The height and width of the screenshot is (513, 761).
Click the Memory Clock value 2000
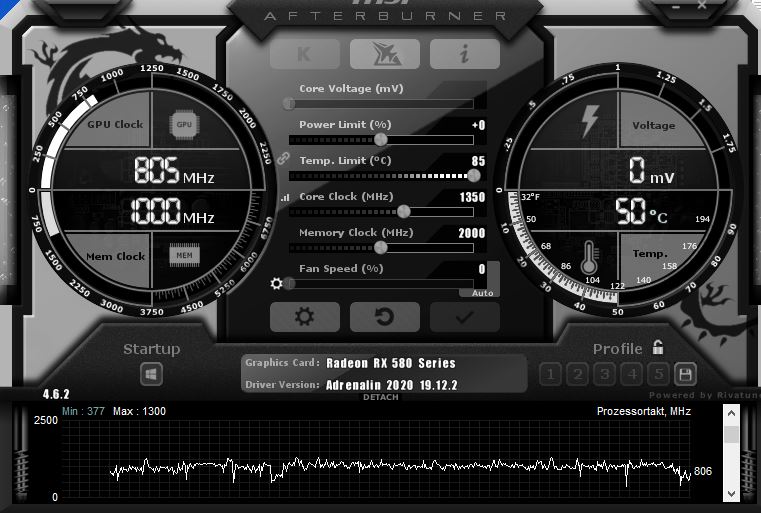point(472,233)
